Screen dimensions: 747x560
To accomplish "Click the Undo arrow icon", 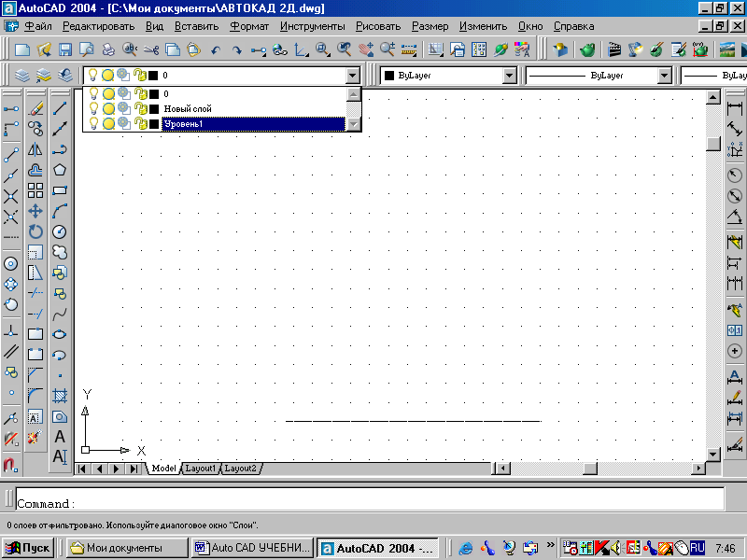I will [216, 50].
